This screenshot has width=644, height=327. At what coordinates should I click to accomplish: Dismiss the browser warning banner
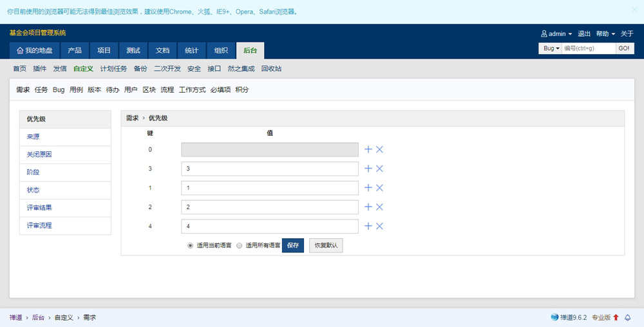[x=634, y=10]
